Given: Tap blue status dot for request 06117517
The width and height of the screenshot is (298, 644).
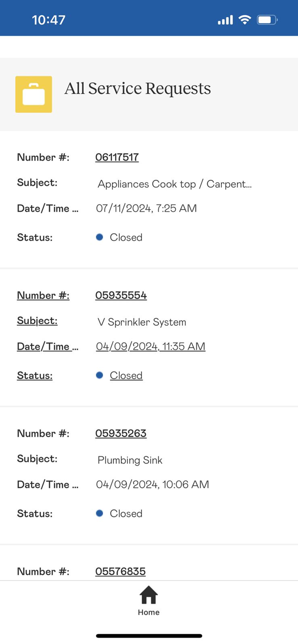Looking at the screenshot, I should click(x=99, y=237).
